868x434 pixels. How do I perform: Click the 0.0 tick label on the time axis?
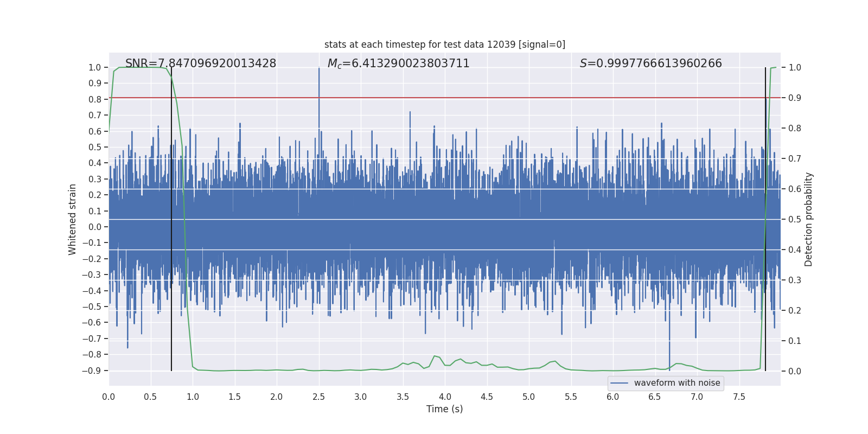pos(108,397)
